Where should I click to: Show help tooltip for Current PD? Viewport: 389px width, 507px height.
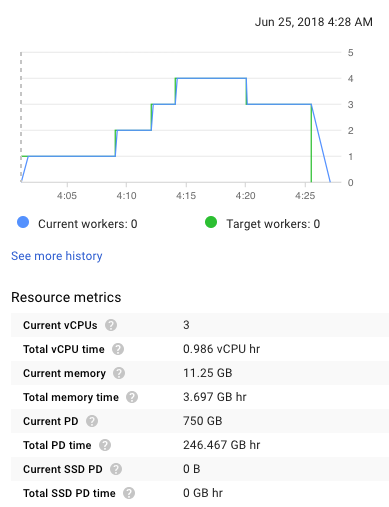(92, 421)
